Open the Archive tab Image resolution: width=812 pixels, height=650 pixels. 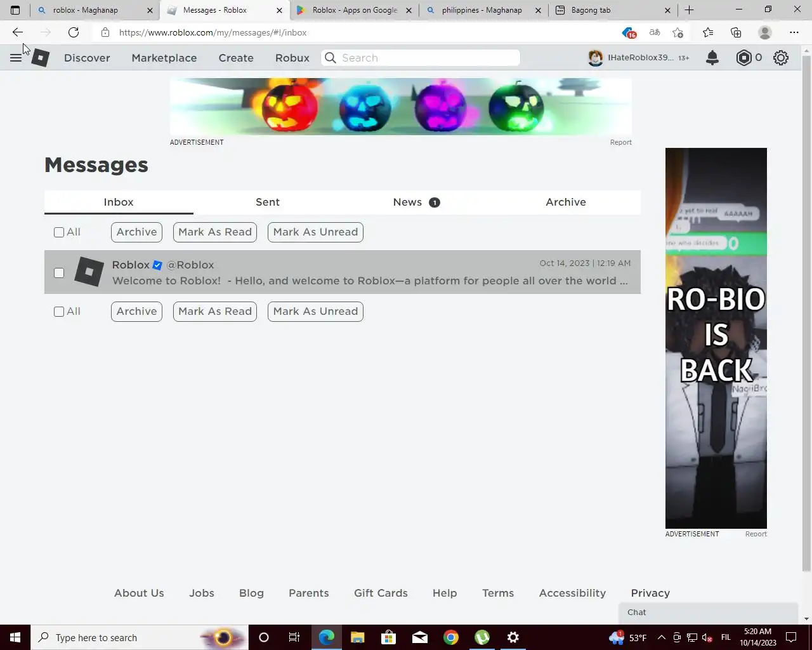[x=566, y=202]
